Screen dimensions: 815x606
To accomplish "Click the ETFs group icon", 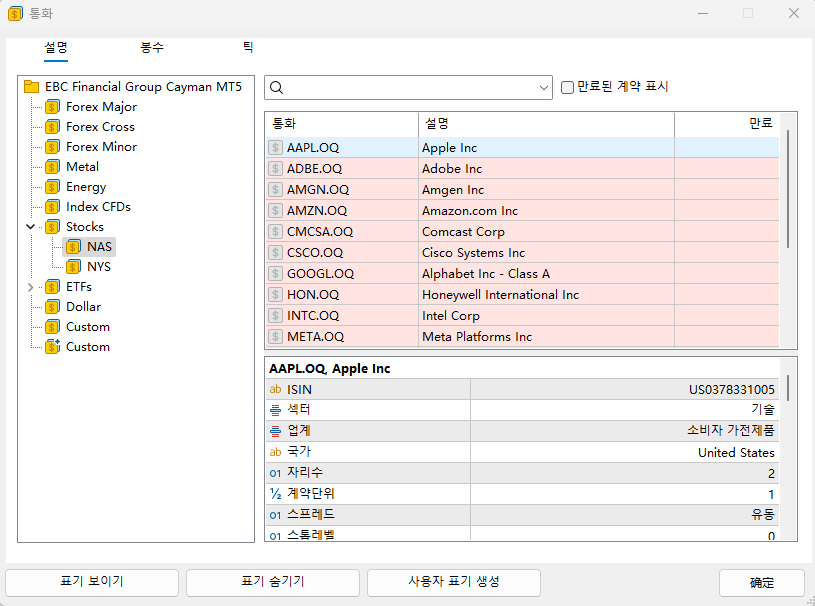I will tap(52, 287).
